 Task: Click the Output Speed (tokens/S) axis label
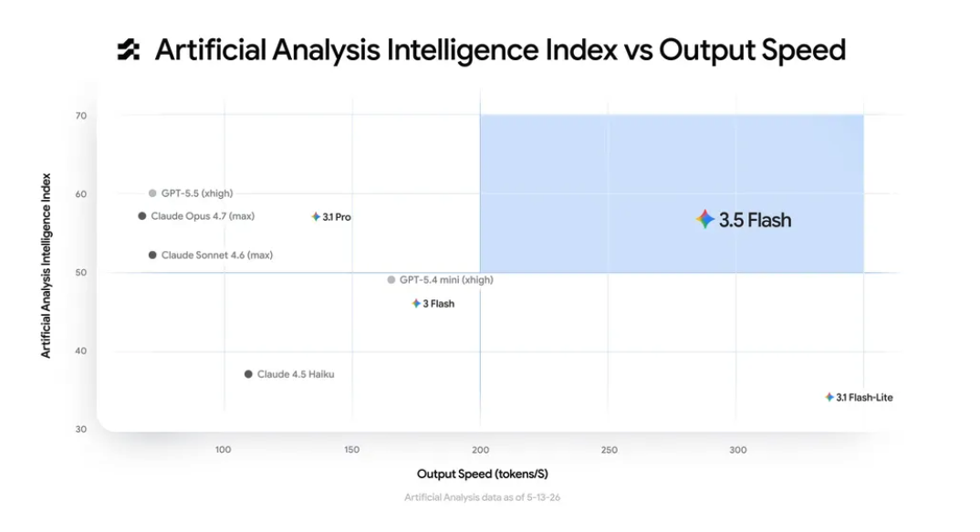click(x=483, y=474)
